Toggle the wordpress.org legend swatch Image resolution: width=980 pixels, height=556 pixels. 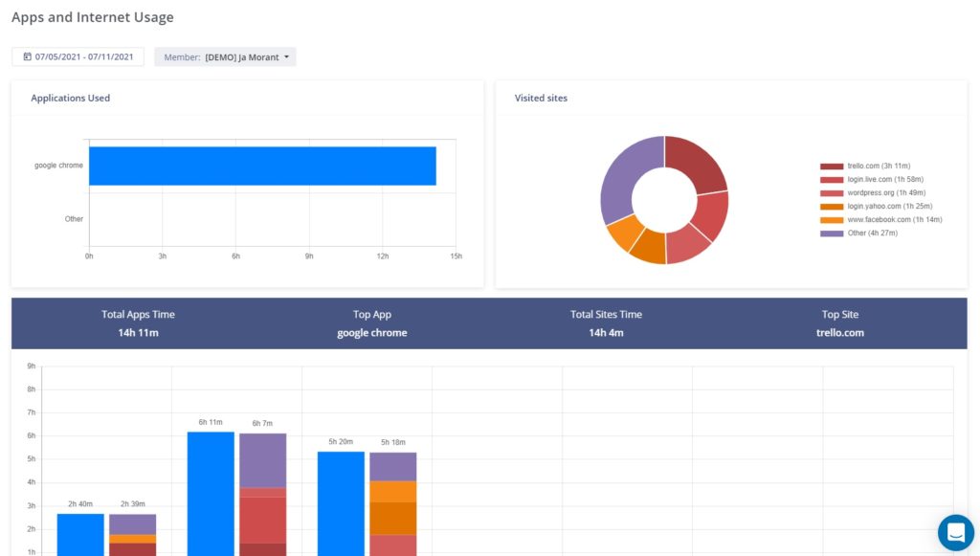coord(832,193)
